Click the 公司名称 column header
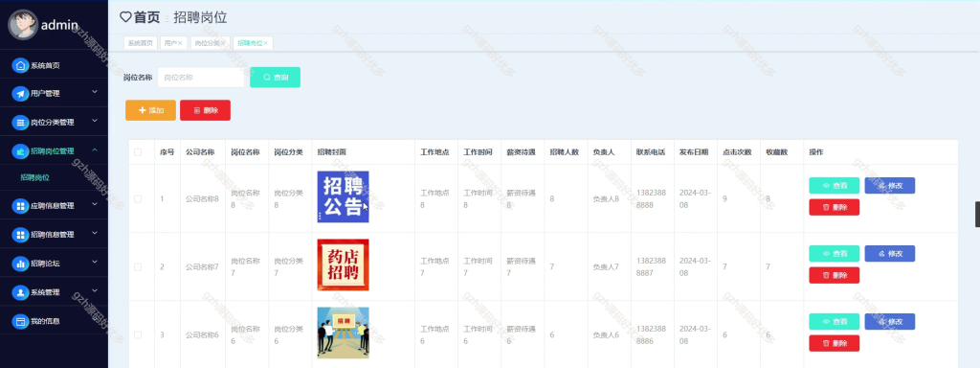This screenshot has width=980, height=368. [x=200, y=152]
